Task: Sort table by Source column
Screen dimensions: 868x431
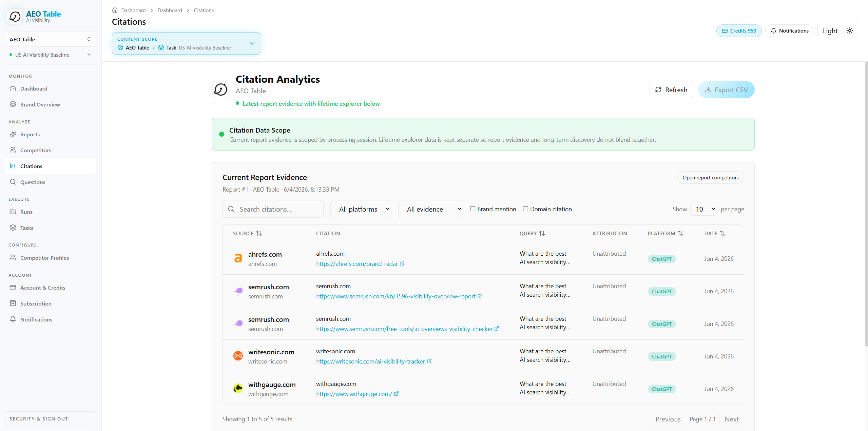Action: coord(247,233)
